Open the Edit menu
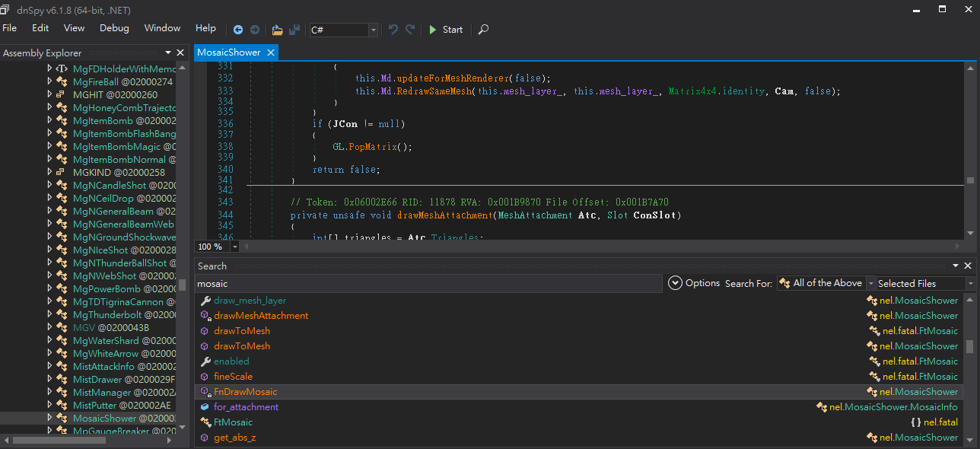 40,28
